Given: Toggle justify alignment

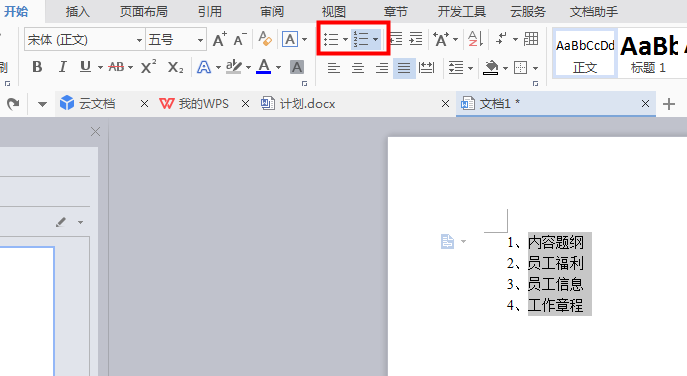Looking at the screenshot, I should pyautogui.click(x=404, y=68).
